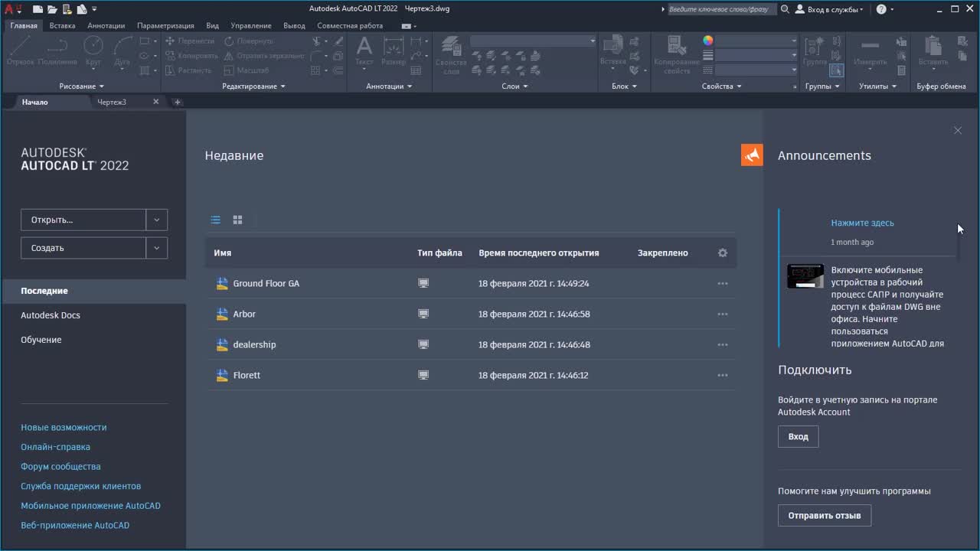Image resolution: width=980 pixels, height=551 pixels.
Task: Switch recent files to list view
Action: point(216,220)
